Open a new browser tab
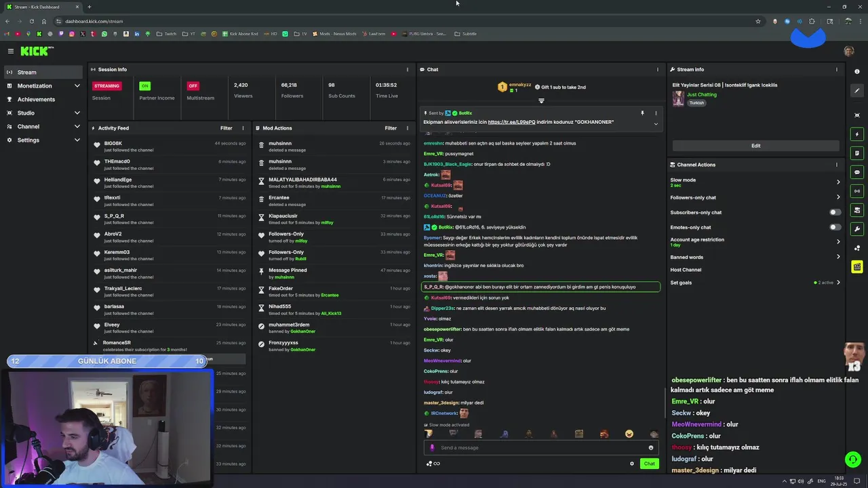 (89, 7)
